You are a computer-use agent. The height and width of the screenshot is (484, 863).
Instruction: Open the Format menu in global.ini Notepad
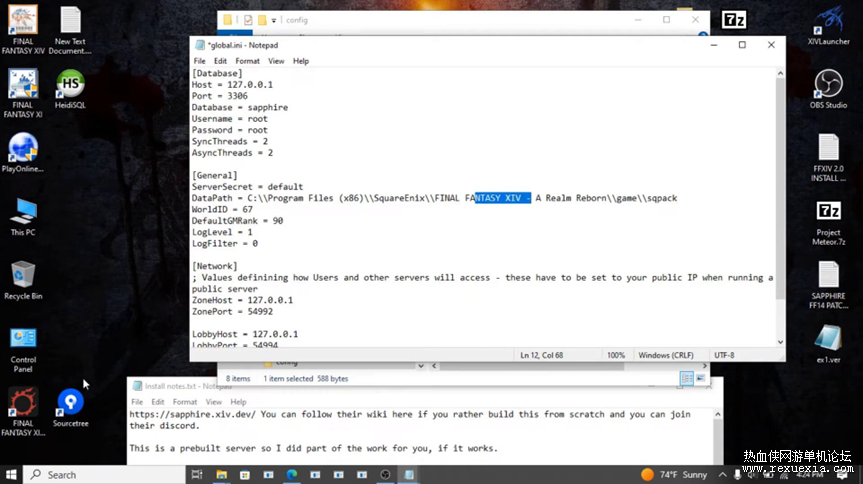coord(247,61)
